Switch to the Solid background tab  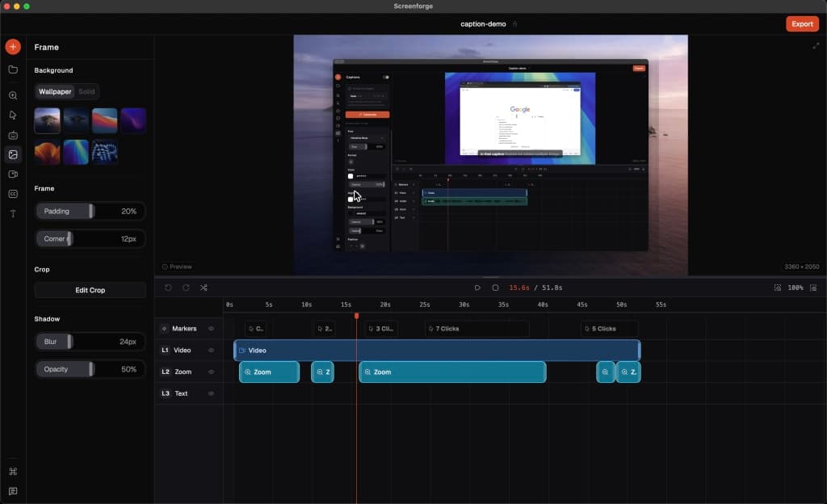coord(86,92)
